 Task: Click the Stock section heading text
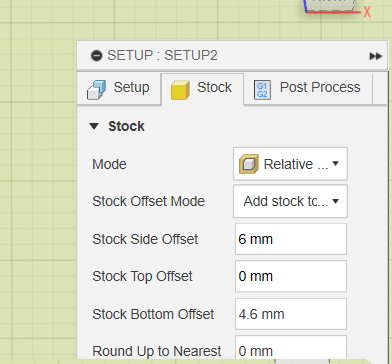(x=126, y=126)
